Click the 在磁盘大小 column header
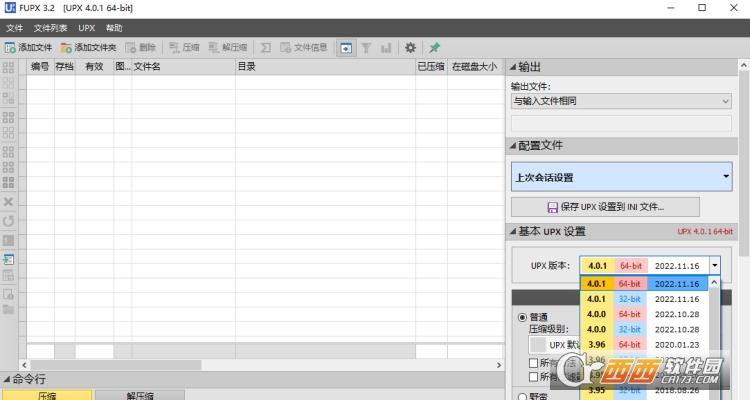750x400 pixels. (474, 67)
